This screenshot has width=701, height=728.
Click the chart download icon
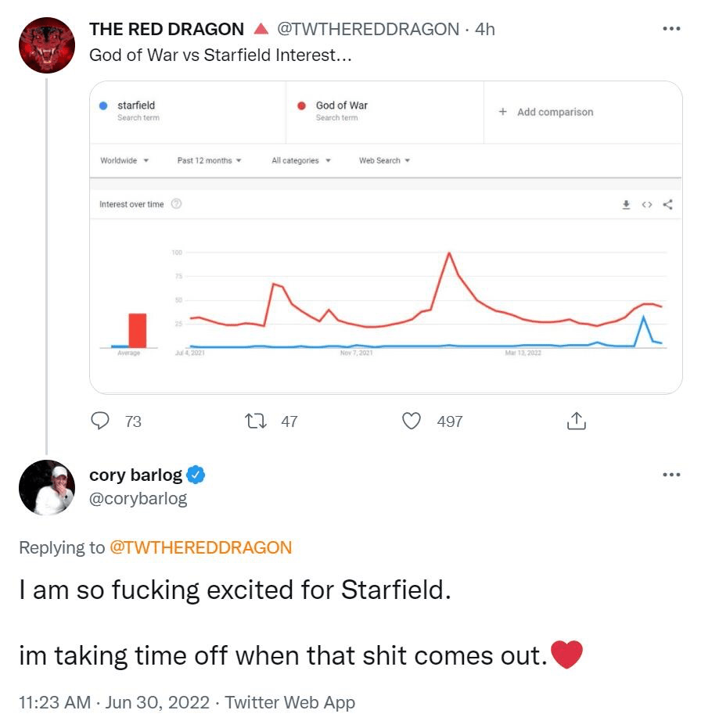(626, 205)
